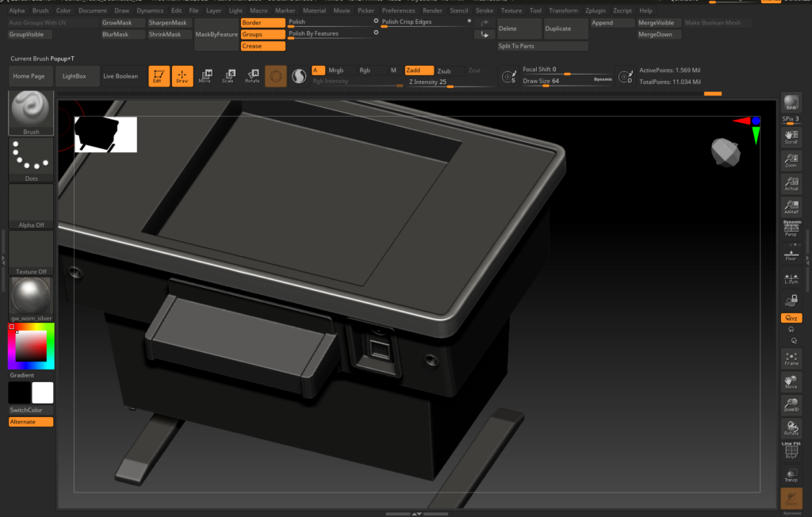812x517 pixels.
Task: Toggle Perspective (Persp) mode
Action: pyautogui.click(x=791, y=228)
